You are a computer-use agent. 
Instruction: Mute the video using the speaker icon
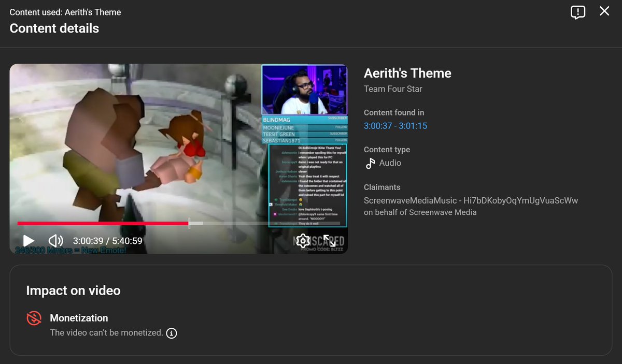(55, 241)
